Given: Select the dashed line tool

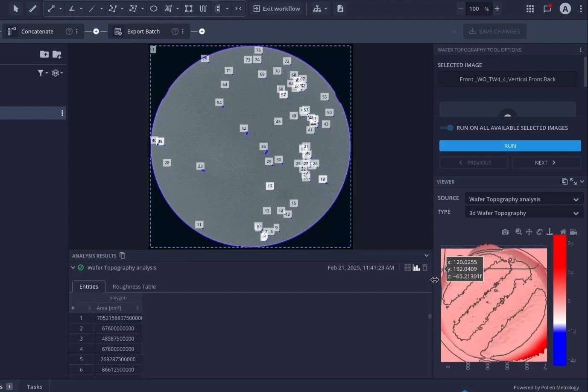Looking at the screenshot, I should (92, 9).
